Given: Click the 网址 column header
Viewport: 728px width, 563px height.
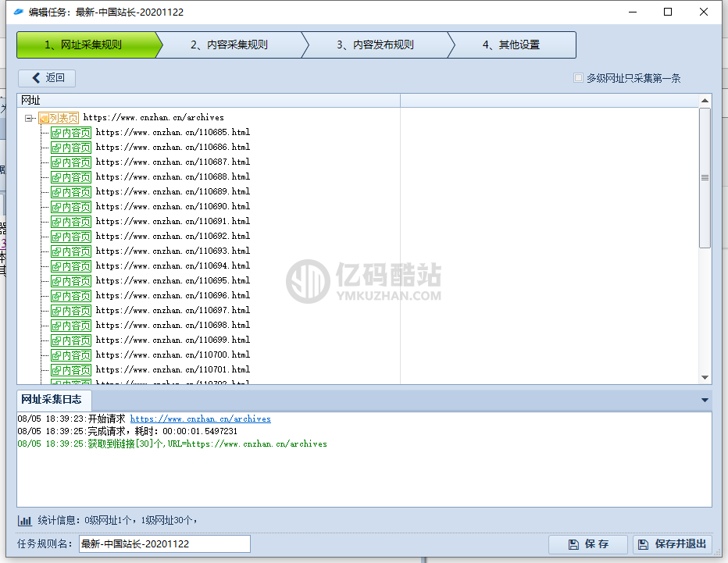Looking at the screenshot, I should click(x=209, y=100).
